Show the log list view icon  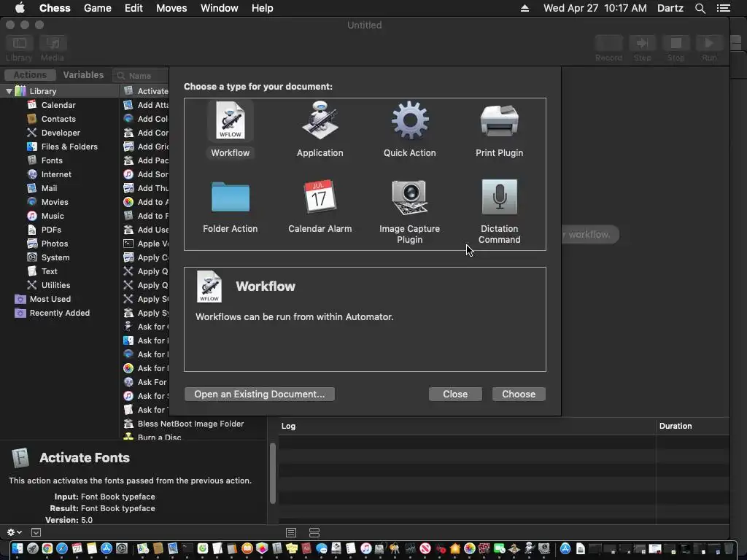[x=291, y=532]
